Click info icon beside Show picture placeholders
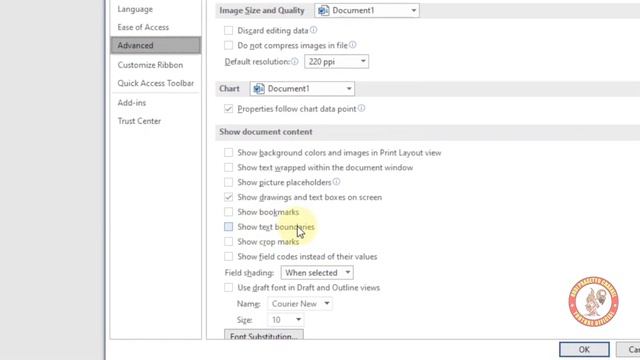This screenshot has width=640, height=360. [336, 182]
